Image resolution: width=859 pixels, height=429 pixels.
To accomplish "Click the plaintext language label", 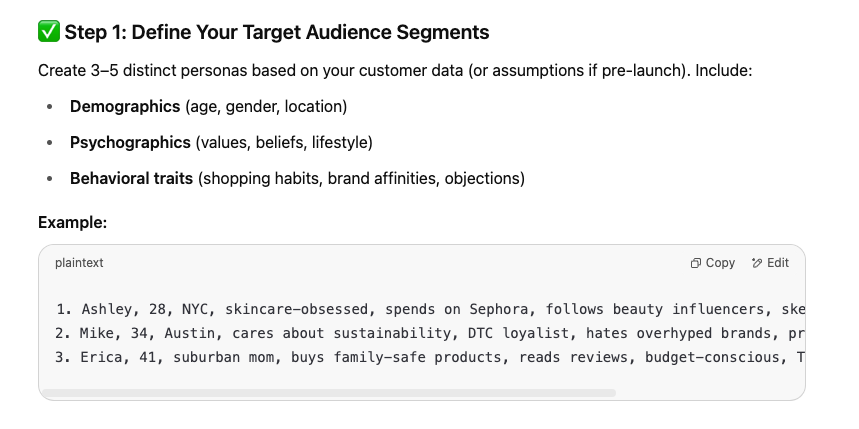I will coord(79,263).
